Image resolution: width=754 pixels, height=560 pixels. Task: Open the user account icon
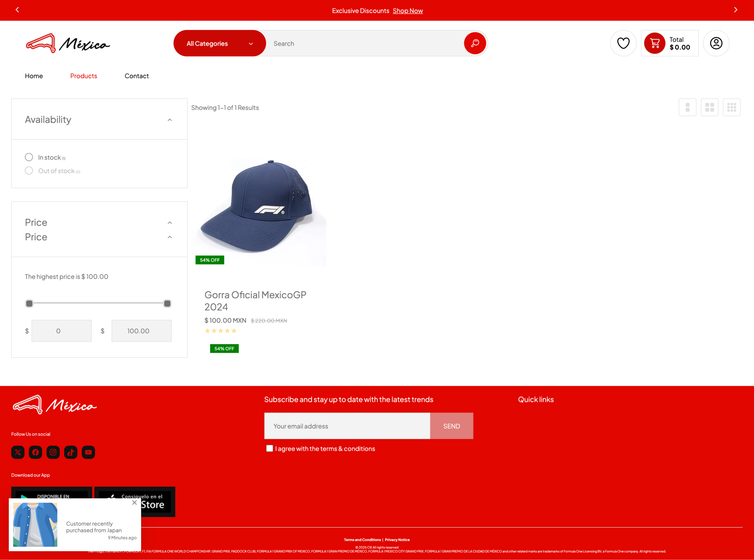coord(716,43)
